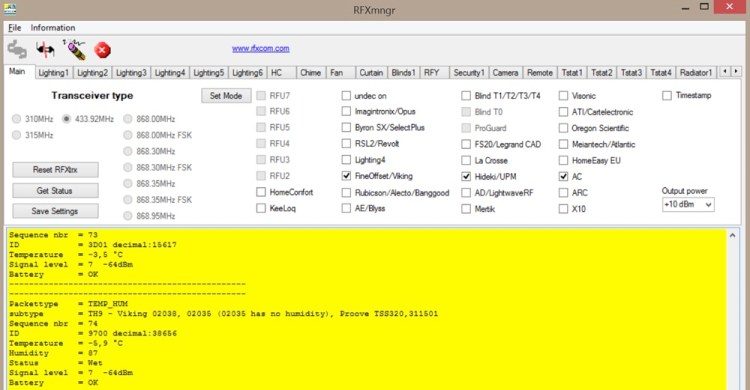
Task: Enable the Blind T1/T2/T3/T4 checkbox
Action: coord(466,96)
